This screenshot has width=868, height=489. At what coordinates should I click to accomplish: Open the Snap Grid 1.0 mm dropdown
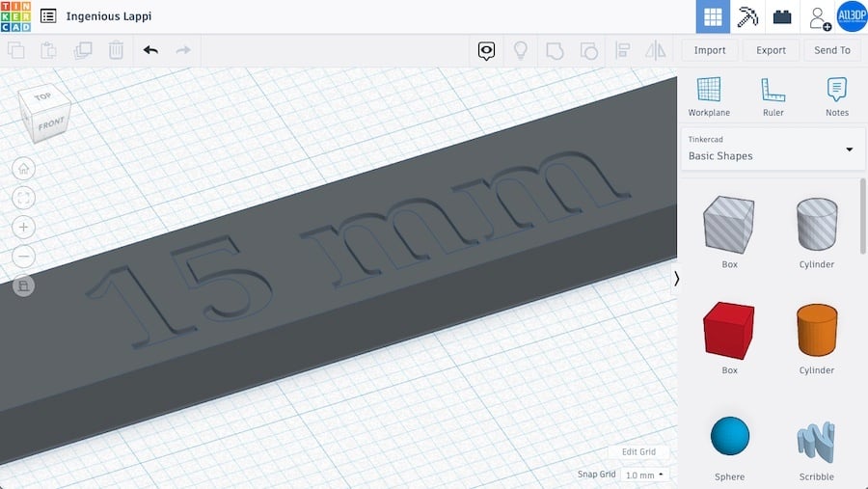point(644,475)
